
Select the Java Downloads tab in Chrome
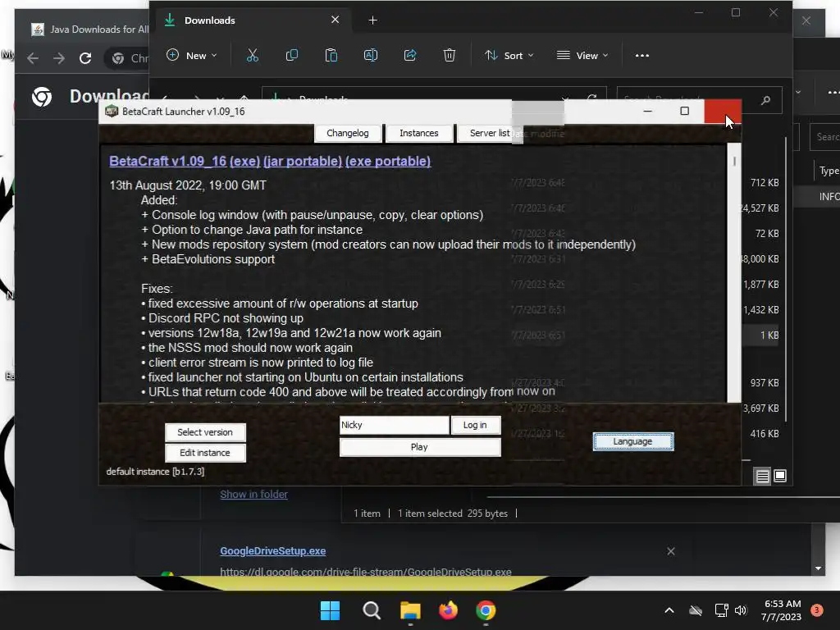(x=89, y=29)
